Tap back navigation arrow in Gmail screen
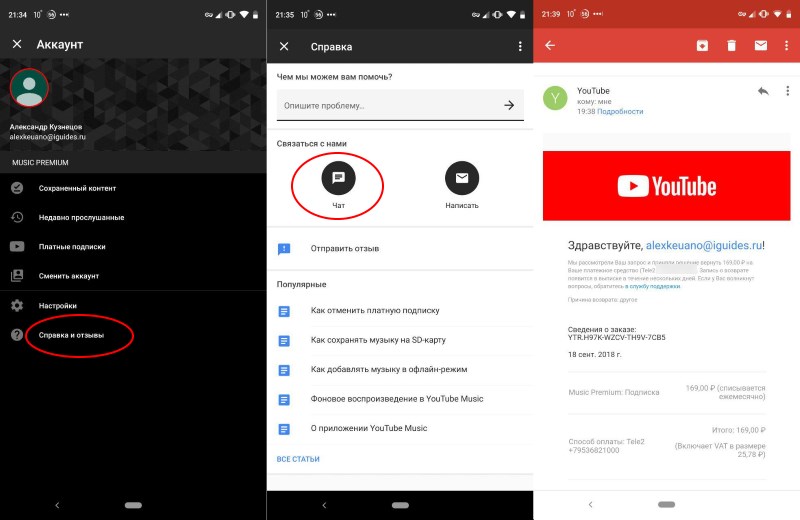 point(590,504)
